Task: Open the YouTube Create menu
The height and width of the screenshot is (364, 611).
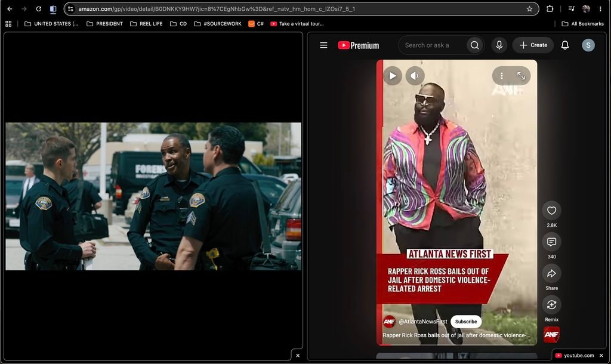Action: (533, 45)
